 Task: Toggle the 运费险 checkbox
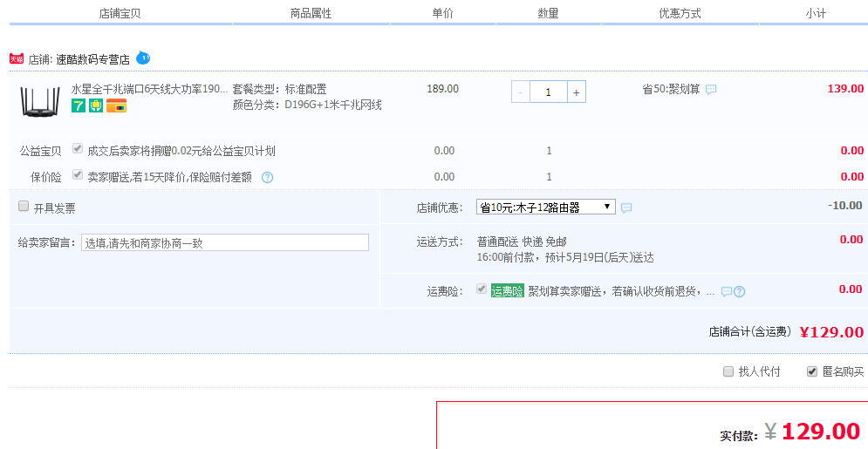482,289
